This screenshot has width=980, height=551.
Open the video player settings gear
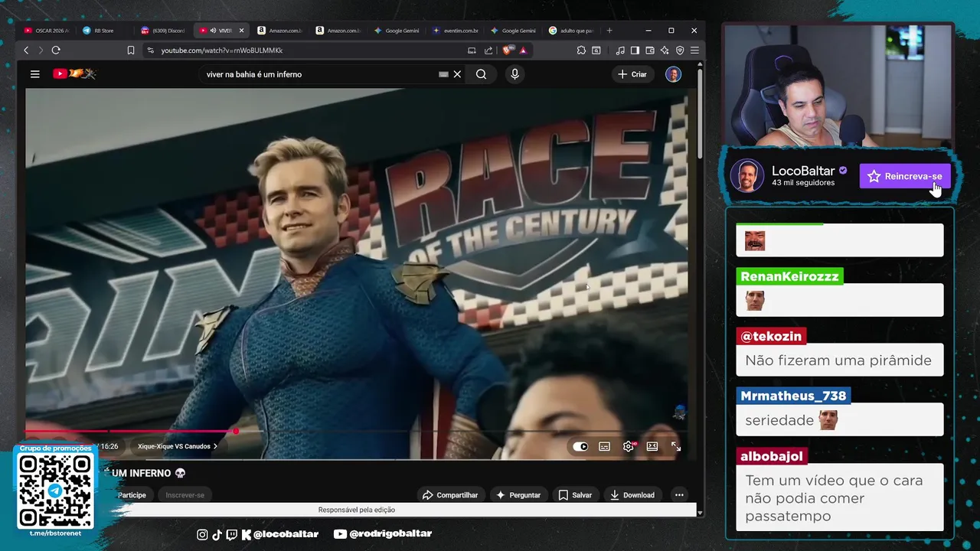coord(629,446)
